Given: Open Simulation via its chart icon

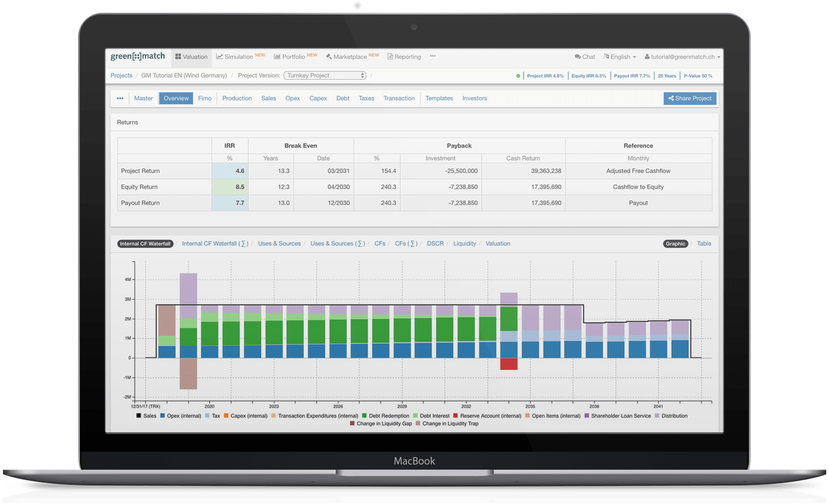Looking at the screenshot, I should 219,57.
